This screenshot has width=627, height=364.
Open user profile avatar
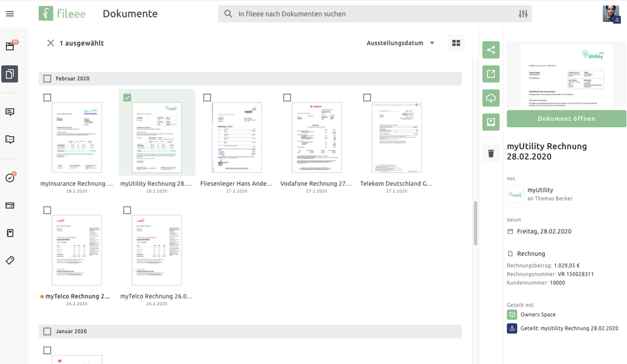[611, 14]
